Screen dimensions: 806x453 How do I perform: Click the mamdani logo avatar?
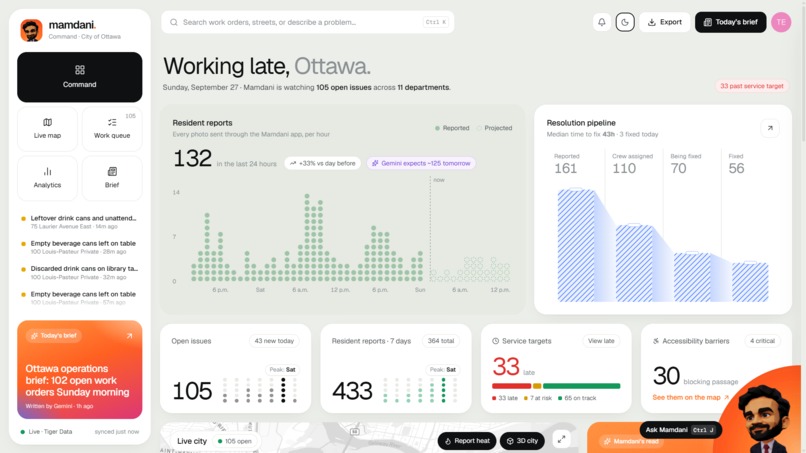tap(31, 30)
